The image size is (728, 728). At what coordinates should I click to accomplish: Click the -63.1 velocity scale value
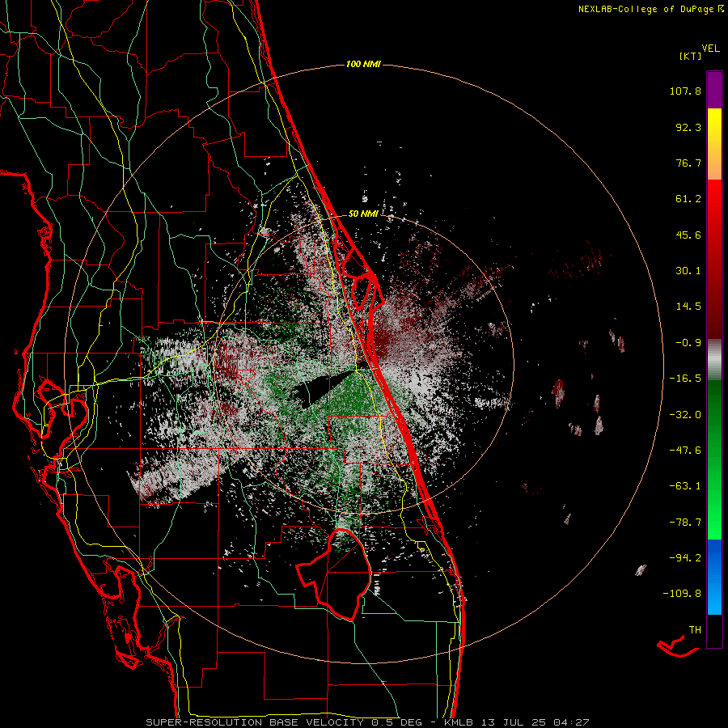point(685,486)
